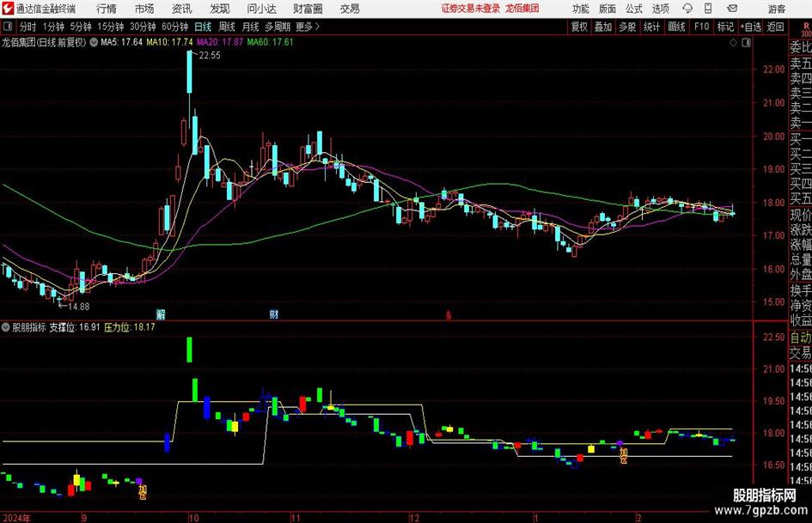This screenshot has width=812, height=523.
Task: Click the 现价 row in right panel
Action: (x=801, y=215)
